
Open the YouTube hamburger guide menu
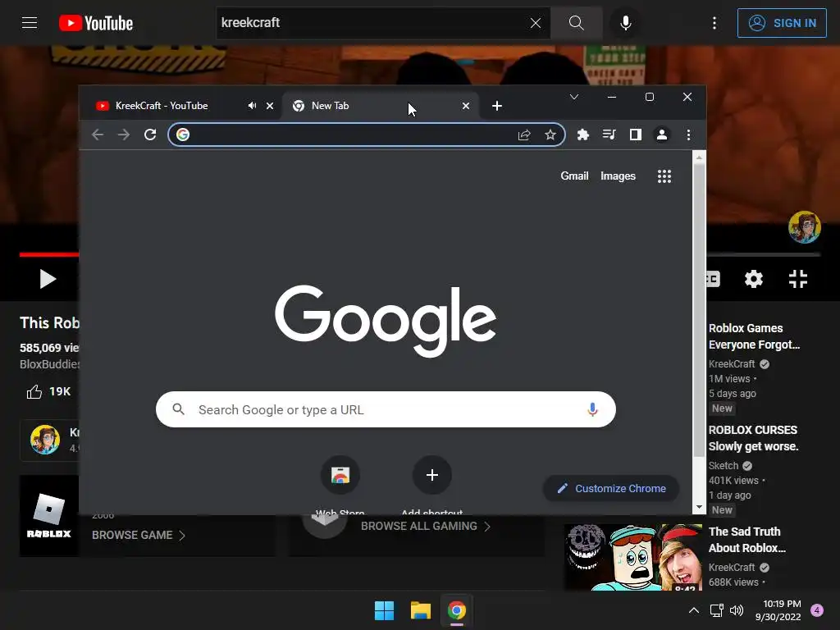(30, 23)
